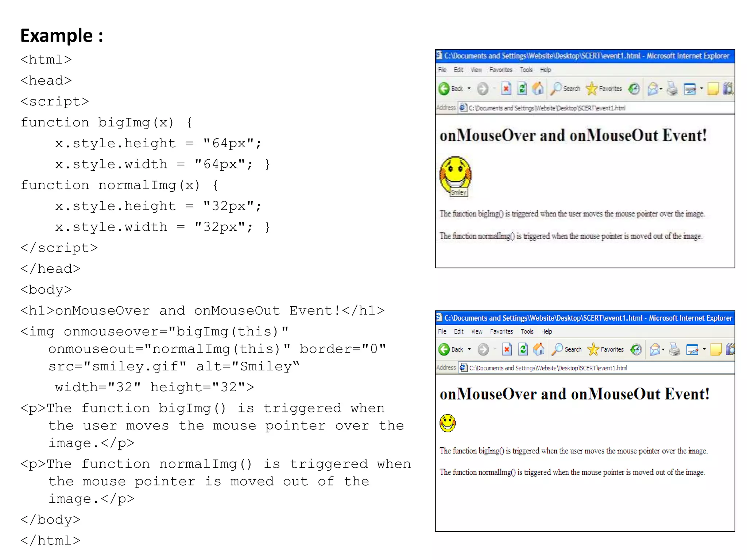
Task: Click the "Example :" heading
Action: 62,36
